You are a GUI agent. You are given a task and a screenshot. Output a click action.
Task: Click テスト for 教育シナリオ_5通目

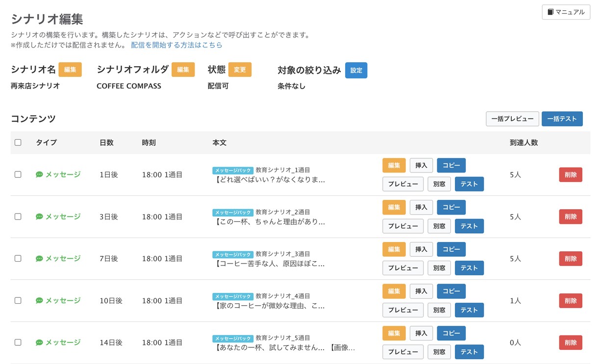(469, 352)
